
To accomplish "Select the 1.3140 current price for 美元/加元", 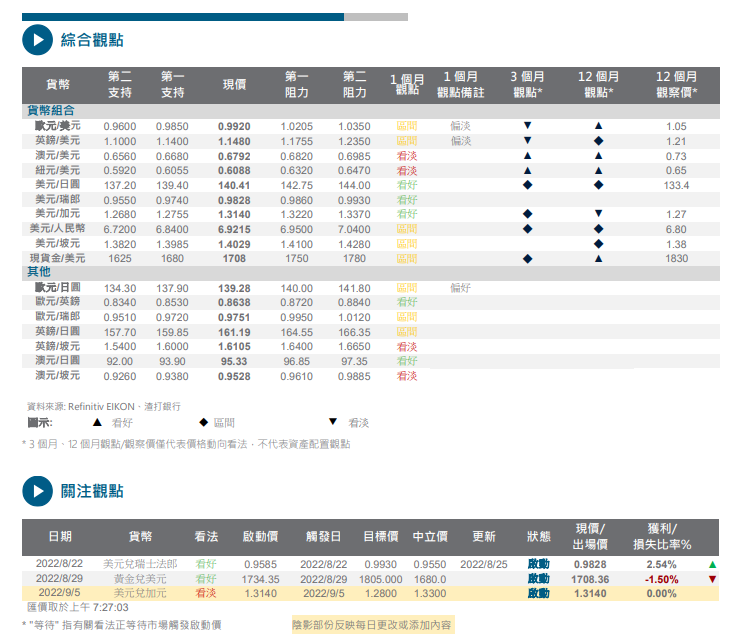I will [234, 214].
